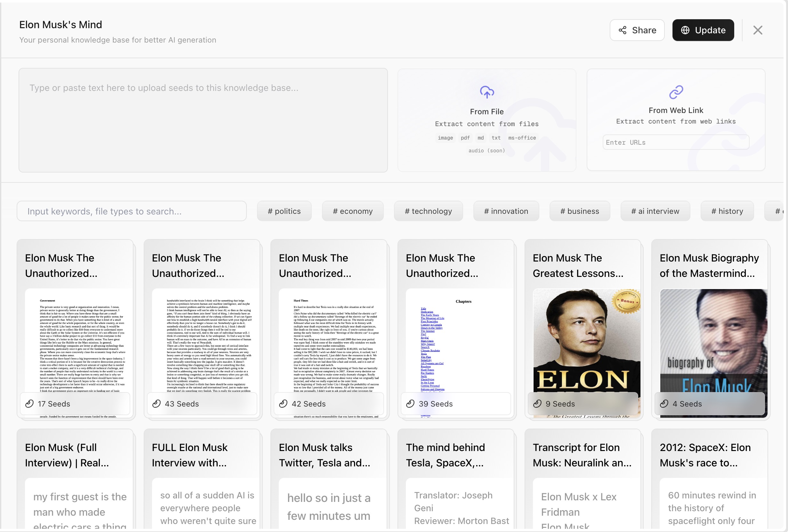Click the cloud upload icon under From File
Image resolution: width=788 pixels, height=532 pixels.
(486, 92)
